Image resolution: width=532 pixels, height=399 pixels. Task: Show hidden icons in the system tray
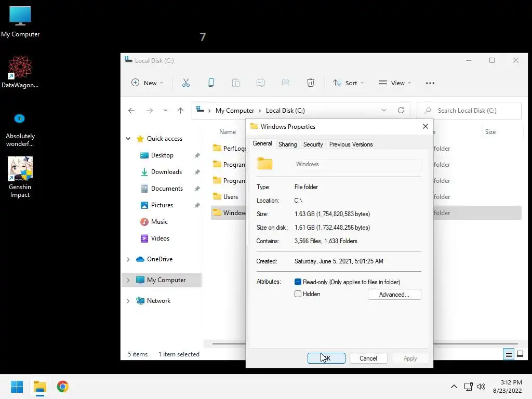(x=454, y=387)
